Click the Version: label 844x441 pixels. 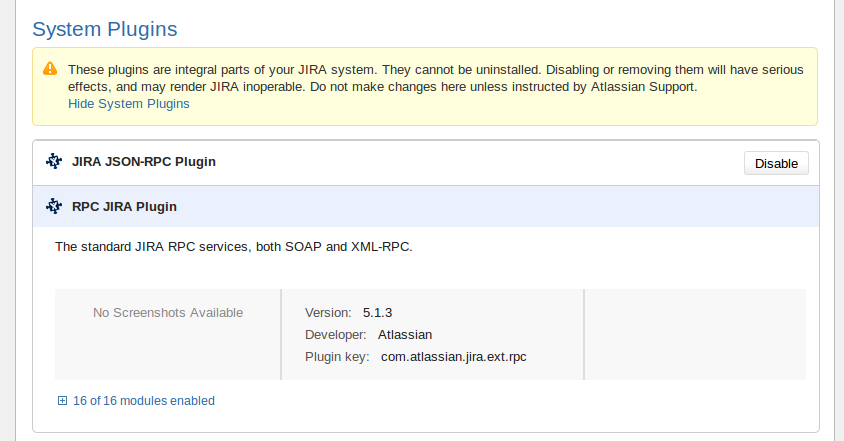tap(328, 312)
